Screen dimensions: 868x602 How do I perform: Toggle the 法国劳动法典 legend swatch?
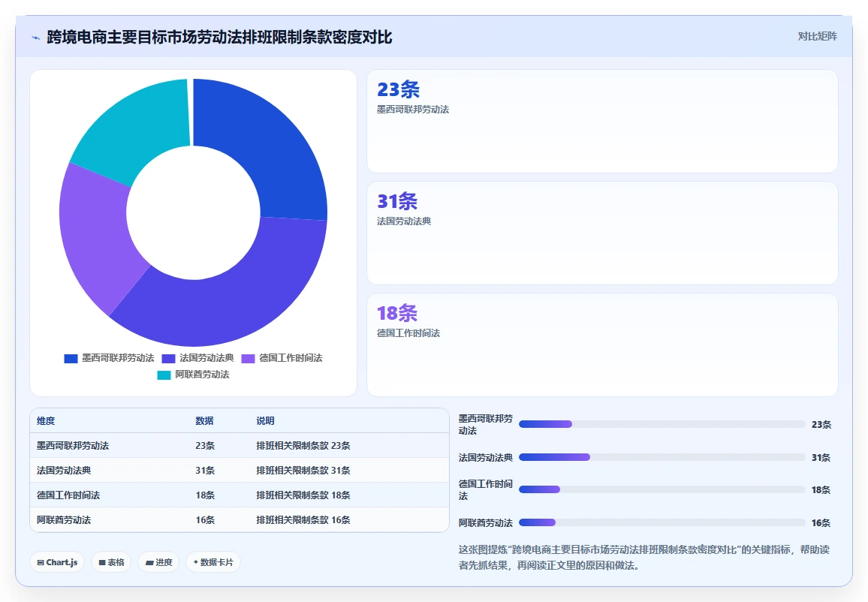pos(168,359)
